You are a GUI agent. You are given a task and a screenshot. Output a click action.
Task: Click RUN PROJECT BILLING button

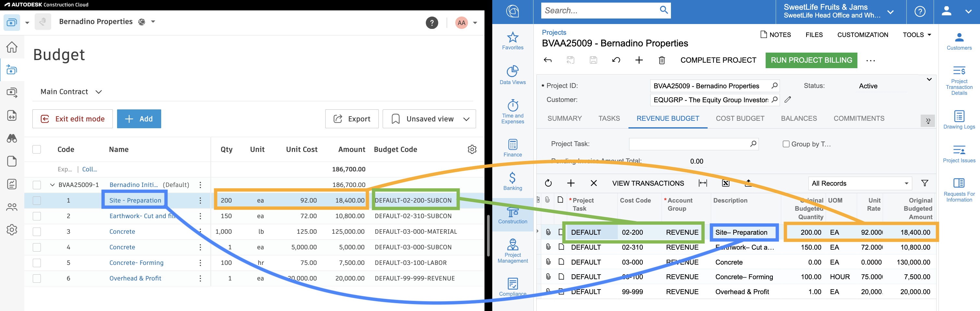811,60
